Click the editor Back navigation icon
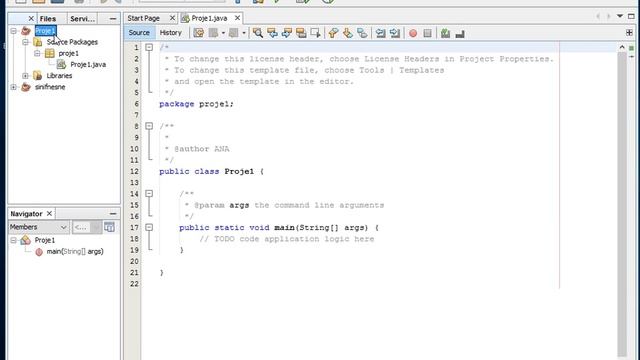640x360 pixels. (213, 33)
